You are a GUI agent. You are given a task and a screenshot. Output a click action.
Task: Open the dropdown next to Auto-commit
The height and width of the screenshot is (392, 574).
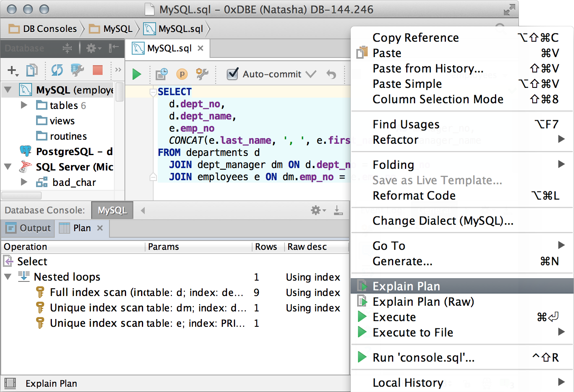(x=311, y=74)
